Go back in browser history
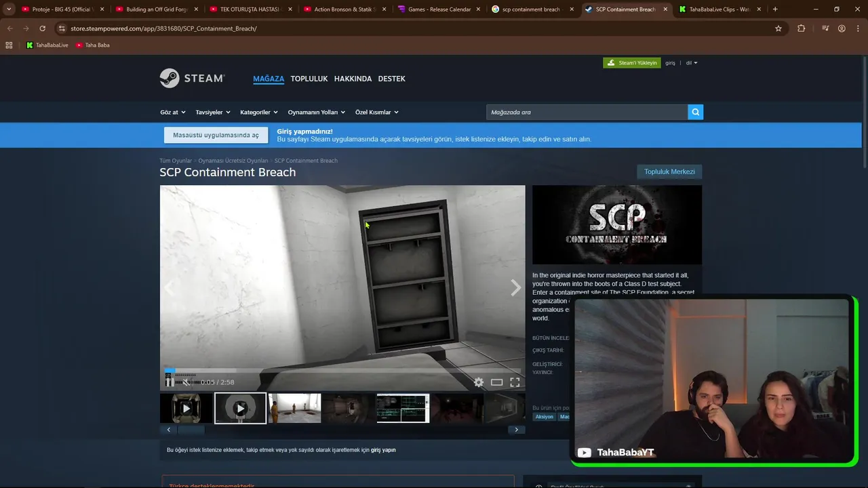 tap(9, 28)
